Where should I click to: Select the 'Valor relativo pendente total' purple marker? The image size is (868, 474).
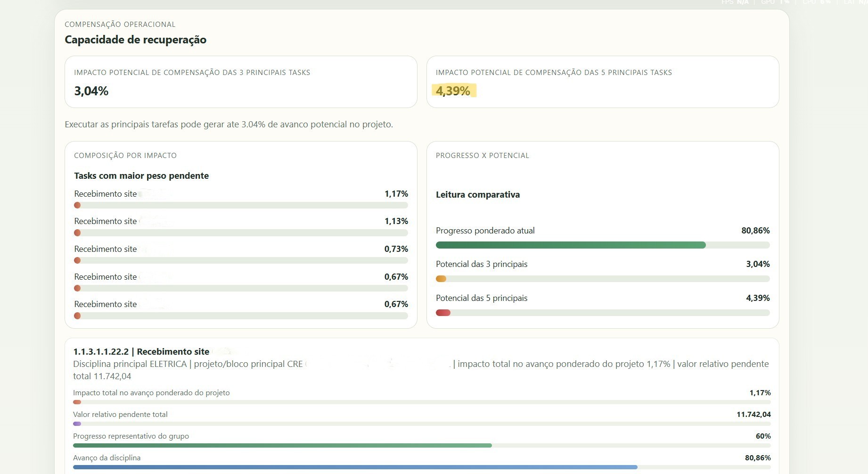point(76,424)
